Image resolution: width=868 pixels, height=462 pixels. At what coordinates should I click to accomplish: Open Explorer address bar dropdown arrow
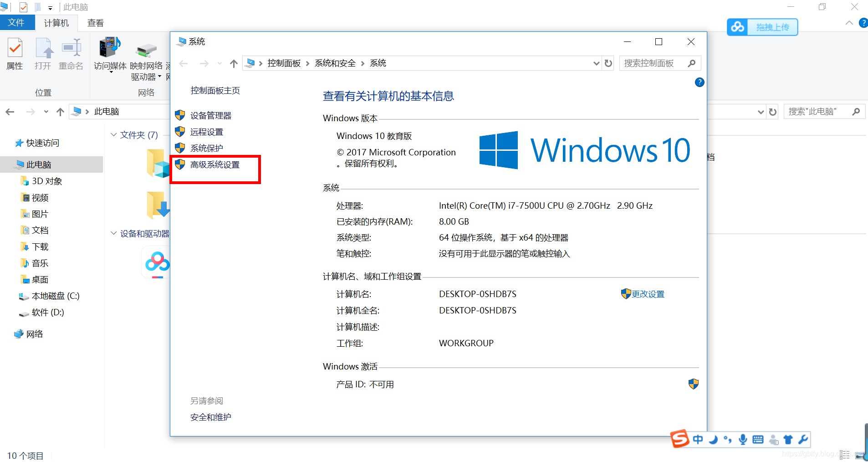tap(761, 112)
